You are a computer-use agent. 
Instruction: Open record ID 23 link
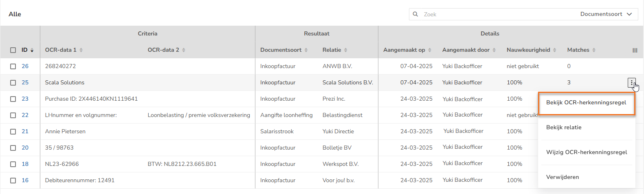[25, 99]
